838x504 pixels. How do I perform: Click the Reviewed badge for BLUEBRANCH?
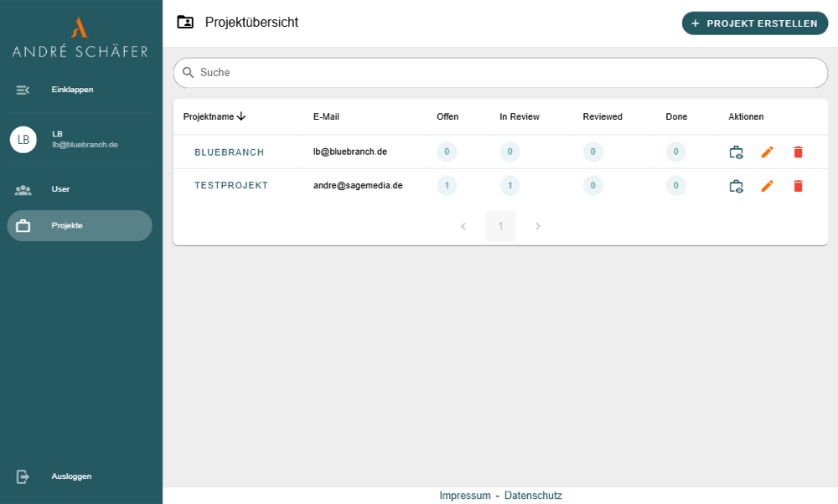tap(592, 152)
